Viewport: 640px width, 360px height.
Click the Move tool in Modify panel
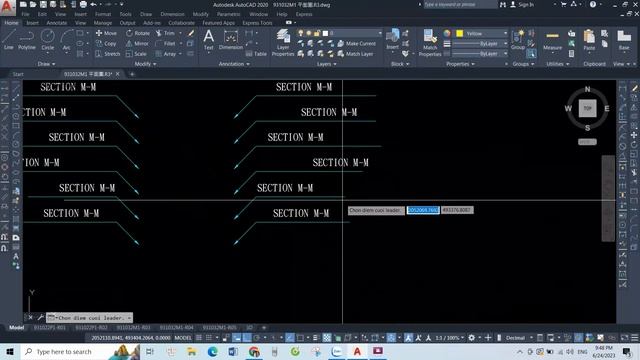(x=106, y=33)
